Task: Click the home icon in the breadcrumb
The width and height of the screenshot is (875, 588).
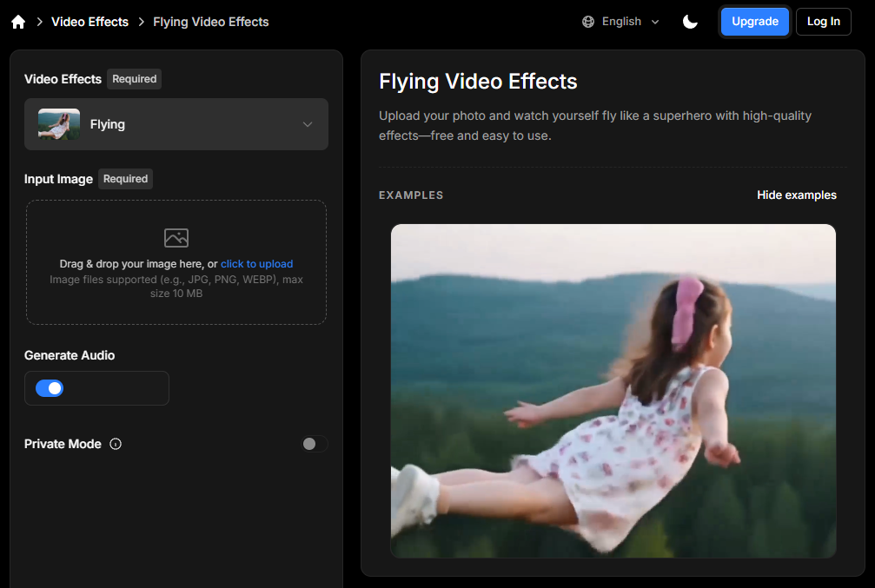Action: [17, 21]
